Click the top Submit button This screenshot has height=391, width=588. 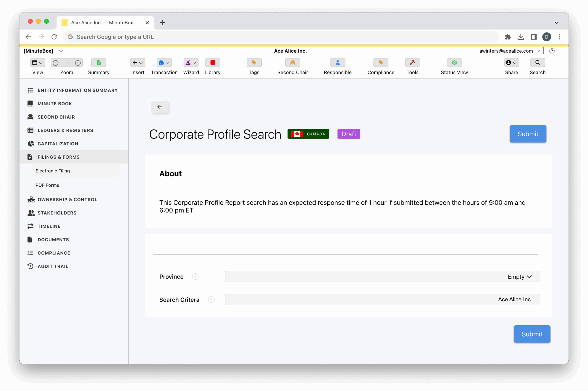coord(528,134)
